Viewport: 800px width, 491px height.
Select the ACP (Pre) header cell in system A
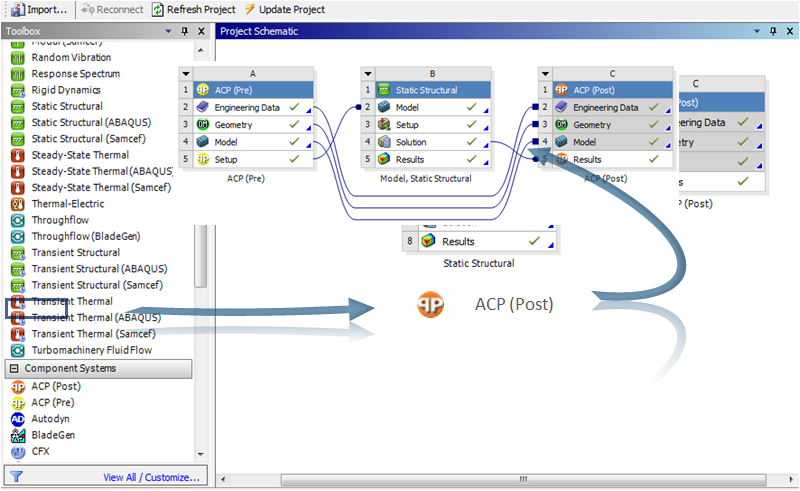tap(253, 90)
